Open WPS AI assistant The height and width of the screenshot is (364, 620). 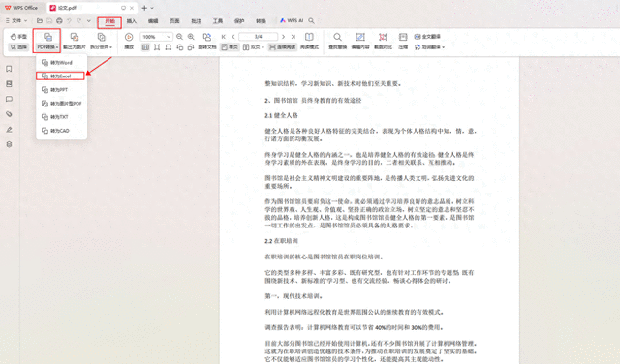292,21
